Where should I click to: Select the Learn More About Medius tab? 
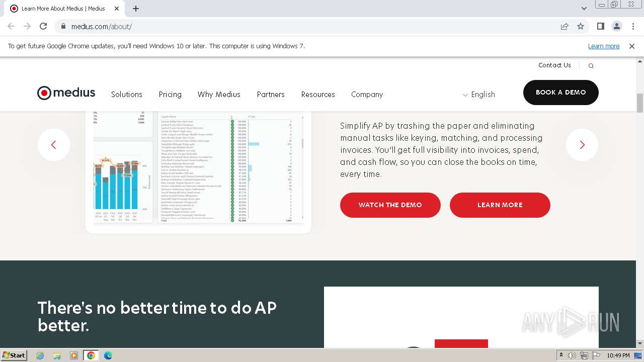(x=63, y=9)
